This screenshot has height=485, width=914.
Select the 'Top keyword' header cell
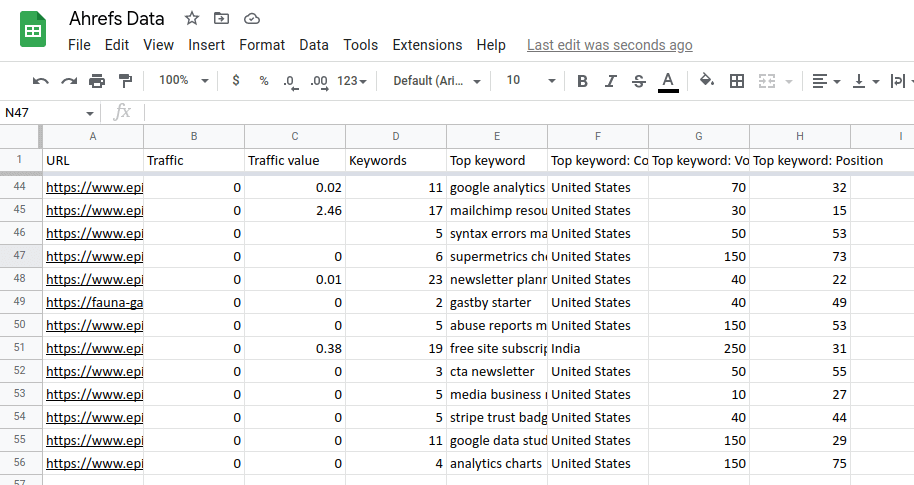[497, 160]
